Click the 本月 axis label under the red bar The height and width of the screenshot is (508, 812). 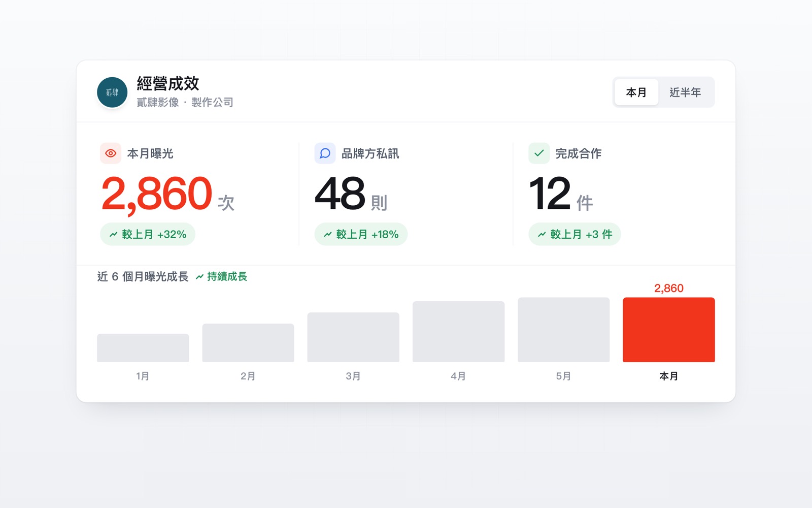click(x=669, y=376)
